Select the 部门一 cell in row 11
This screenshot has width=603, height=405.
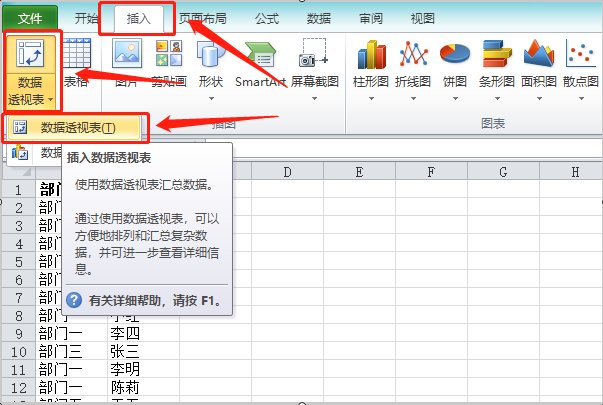pyautogui.click(x=72, y=369)
